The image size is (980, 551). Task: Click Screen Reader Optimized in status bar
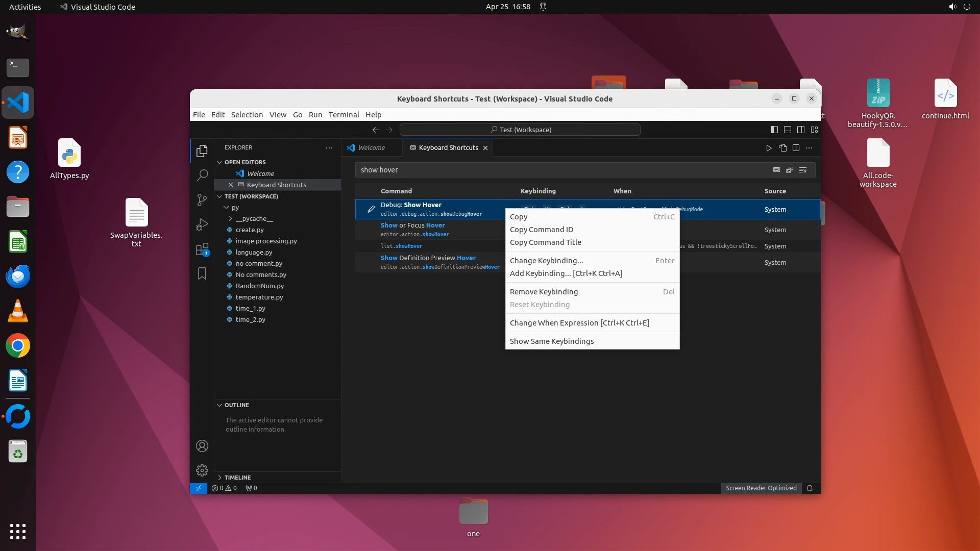click(761, 488)
